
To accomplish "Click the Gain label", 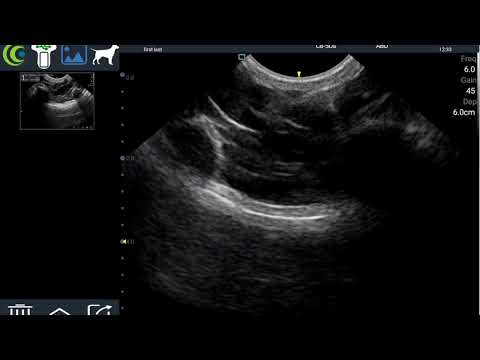I will point(468,80).
